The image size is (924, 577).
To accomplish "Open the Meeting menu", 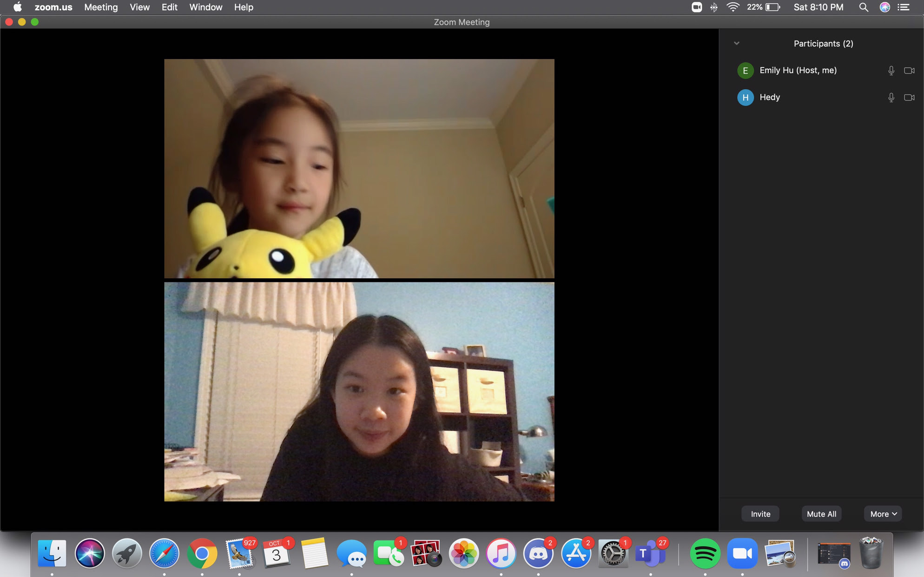I will [101, 7].
